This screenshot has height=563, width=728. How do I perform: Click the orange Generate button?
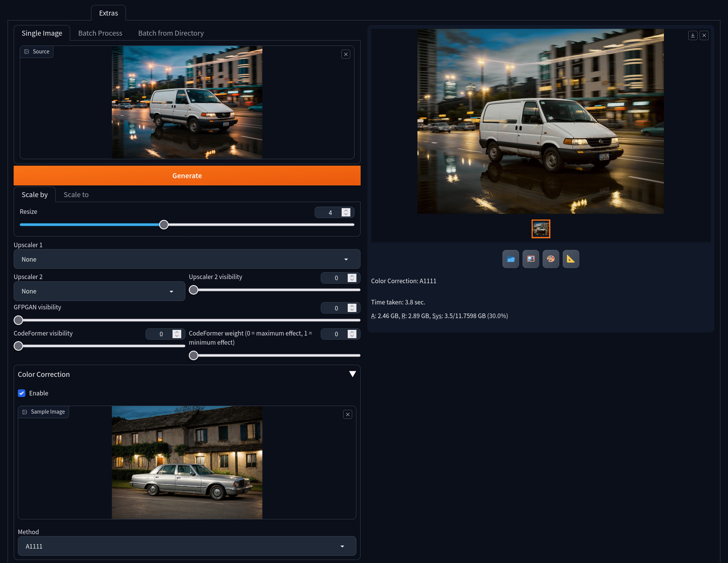187,176
